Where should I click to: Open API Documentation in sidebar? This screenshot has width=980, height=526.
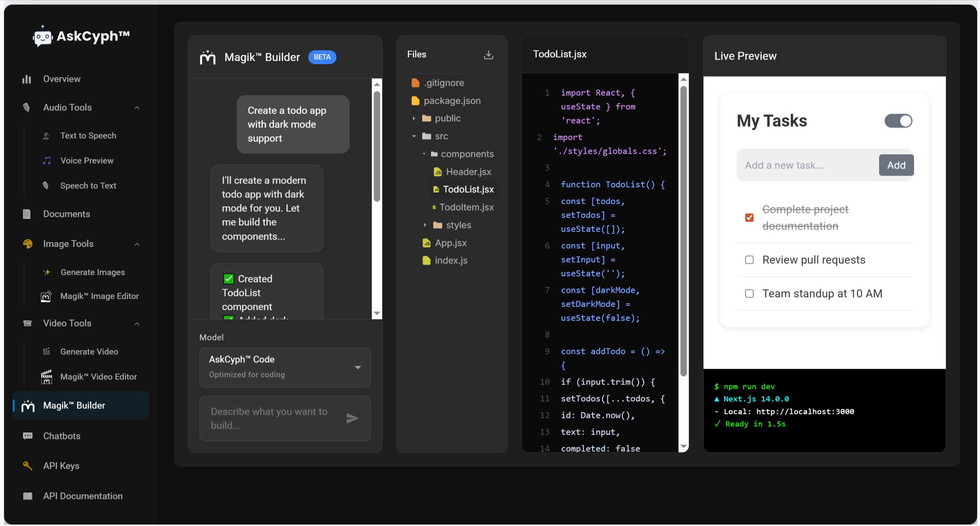(83, 496)
